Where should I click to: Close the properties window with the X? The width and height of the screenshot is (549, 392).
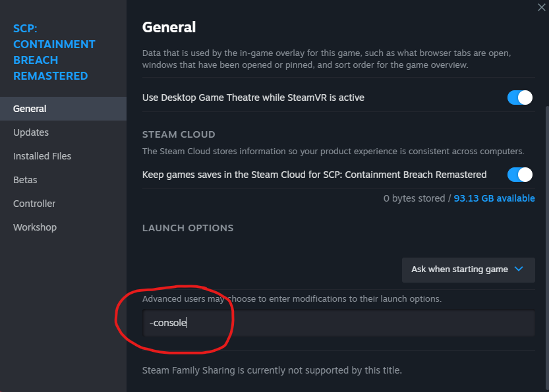click(x=542, y=6)
